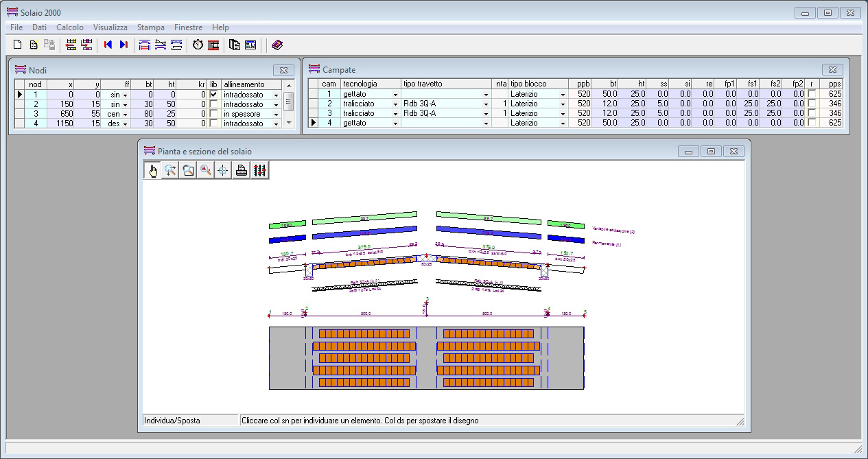Open the Finestre menu
The width and height of the screenshot is (868, 459).
[188, 27]
